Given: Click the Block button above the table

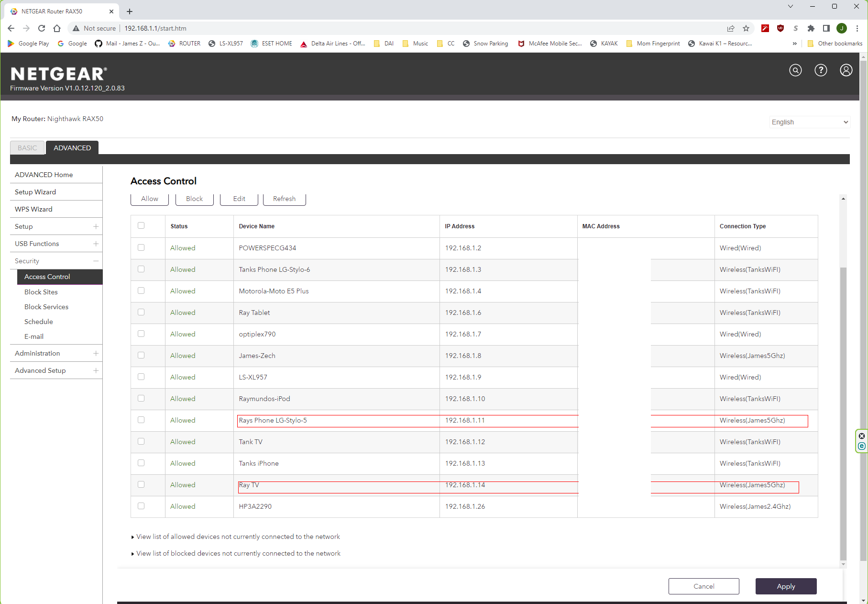Looking at the screenshot, I should [x=194, y=199].
